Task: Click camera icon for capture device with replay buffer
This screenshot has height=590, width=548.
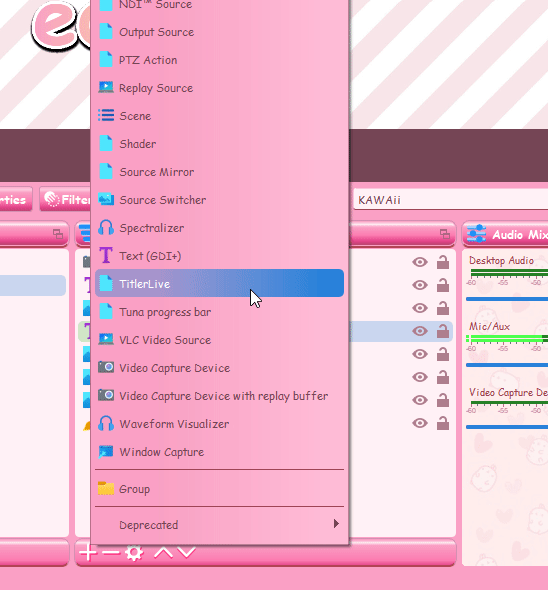Action: [x=106, y=395]
